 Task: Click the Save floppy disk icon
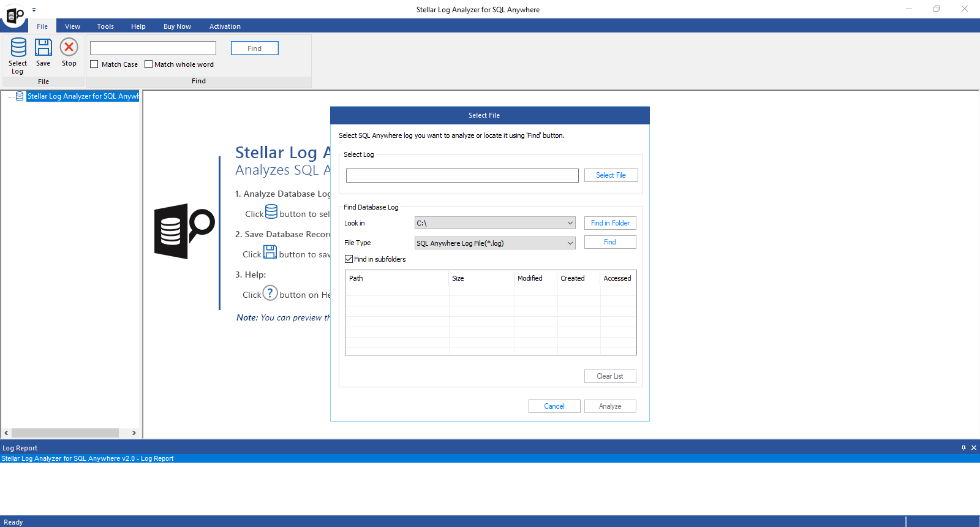click(43, 47)
